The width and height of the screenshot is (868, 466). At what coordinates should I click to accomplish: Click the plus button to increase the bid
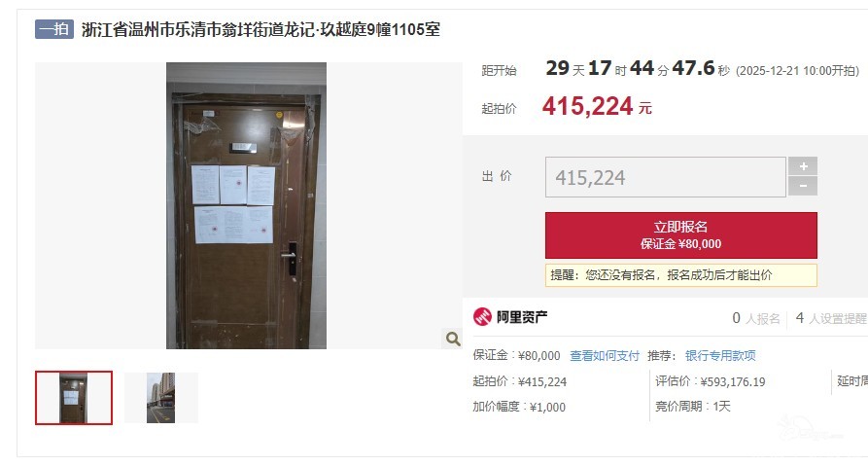(803, 166)
